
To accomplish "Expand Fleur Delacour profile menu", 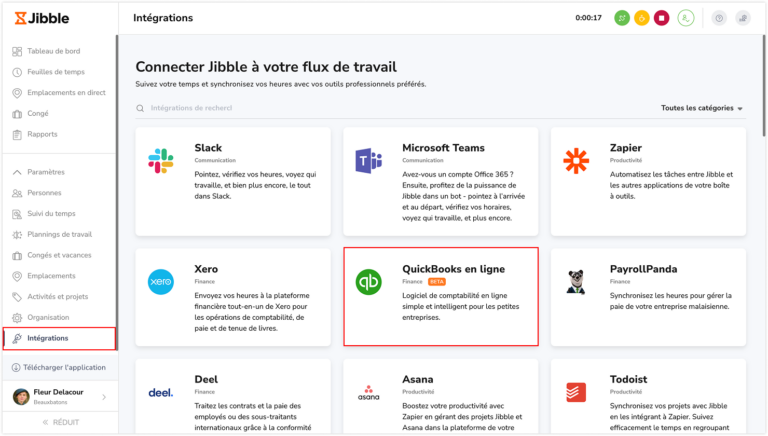I will [104, 397].
